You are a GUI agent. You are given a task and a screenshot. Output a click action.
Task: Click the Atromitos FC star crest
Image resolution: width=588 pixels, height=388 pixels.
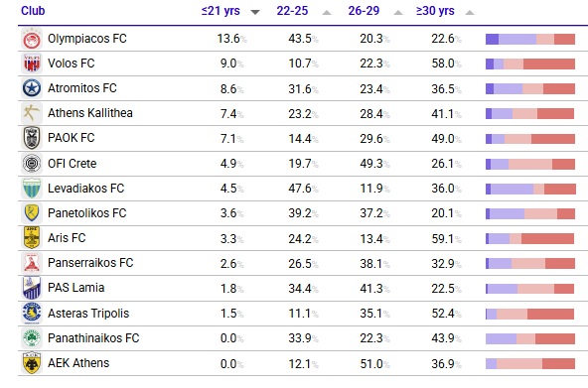point(32,88)
